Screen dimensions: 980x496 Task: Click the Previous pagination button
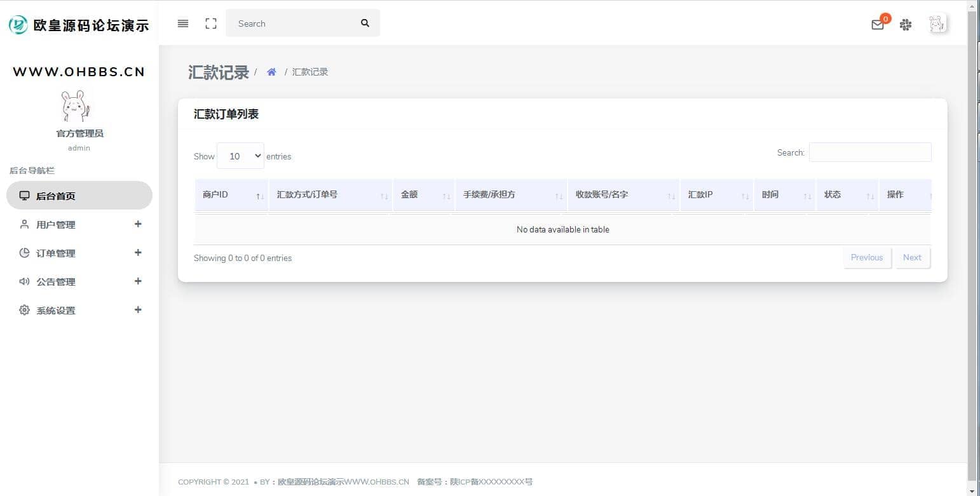pos(867,258)
